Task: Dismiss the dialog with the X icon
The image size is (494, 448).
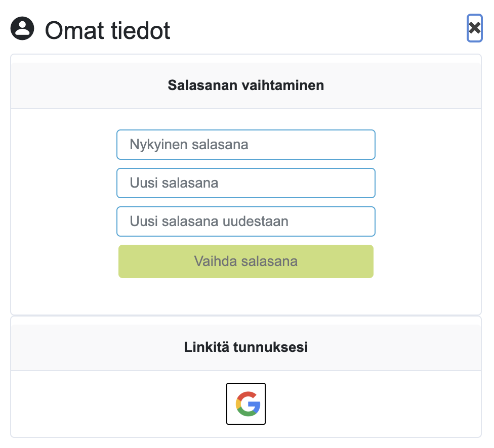Action: (x=474, y=28)
